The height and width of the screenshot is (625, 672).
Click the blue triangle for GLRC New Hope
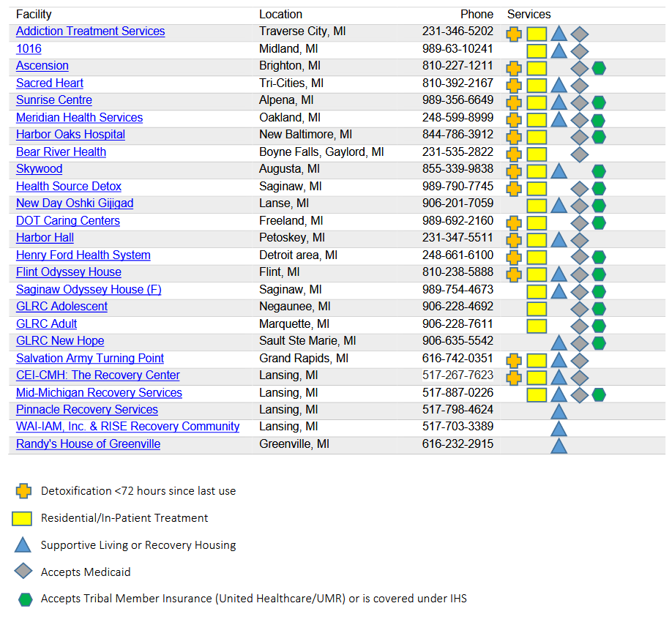(x=559, y=343)
